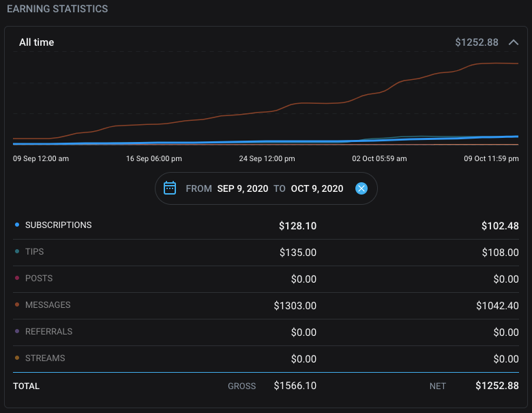Toggle the Tips teal legend dot
Viewport: 532px width, 413px height.
pos(17,251)
